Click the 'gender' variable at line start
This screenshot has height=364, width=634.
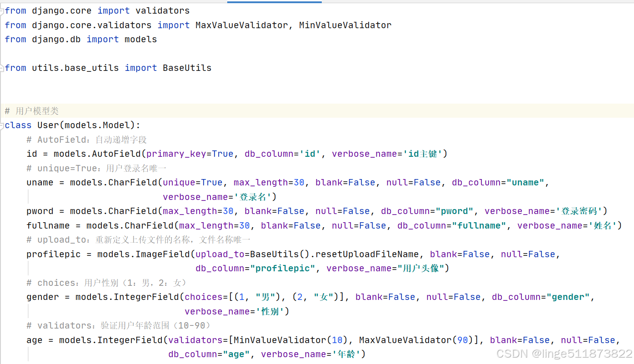coord(43,297)
